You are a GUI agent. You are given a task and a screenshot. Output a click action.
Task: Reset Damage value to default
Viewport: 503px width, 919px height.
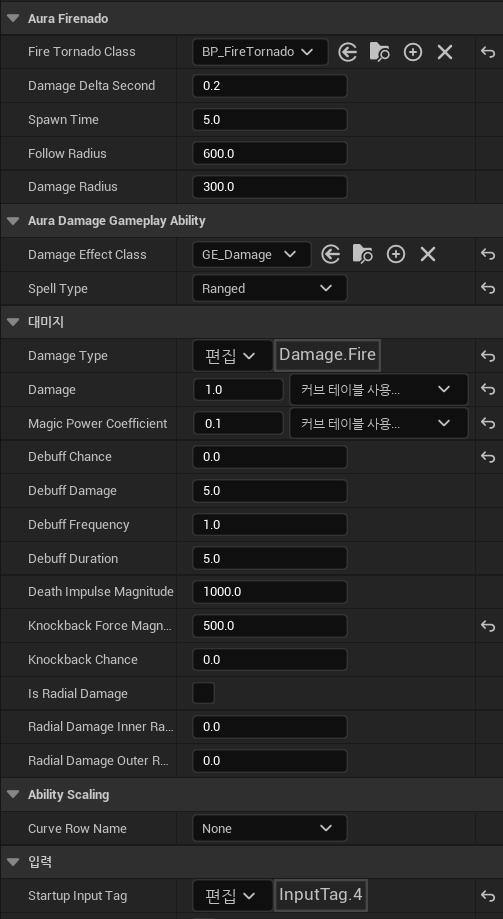[x=488, y=389]
